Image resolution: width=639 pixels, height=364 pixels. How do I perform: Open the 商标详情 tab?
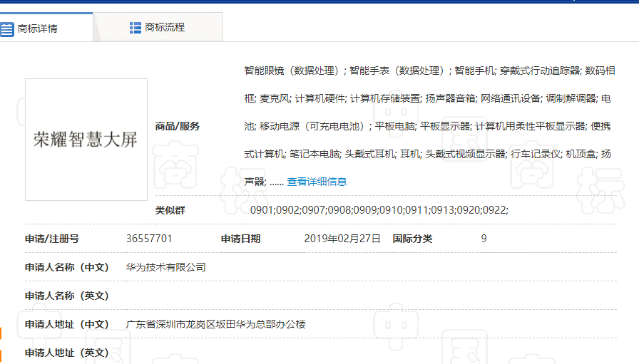(46, 27)
